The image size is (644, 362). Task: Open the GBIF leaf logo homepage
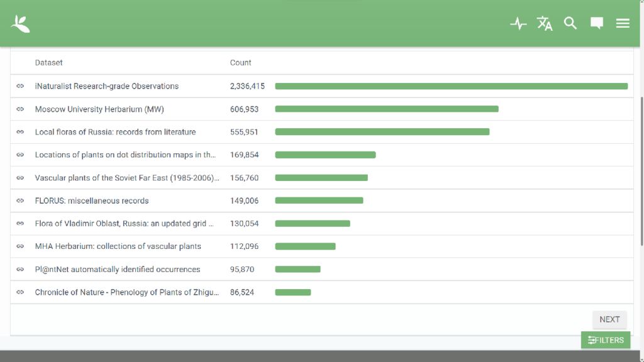tap(21, 23)
